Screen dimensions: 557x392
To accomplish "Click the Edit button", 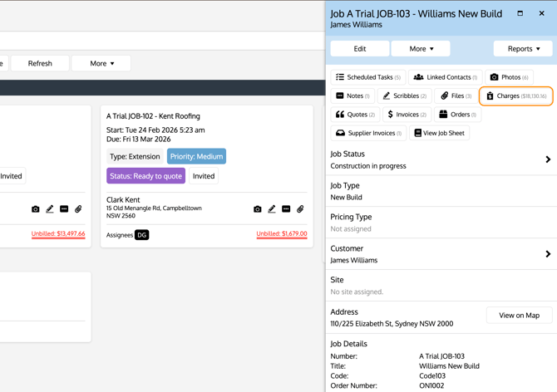I will [359, 49].
